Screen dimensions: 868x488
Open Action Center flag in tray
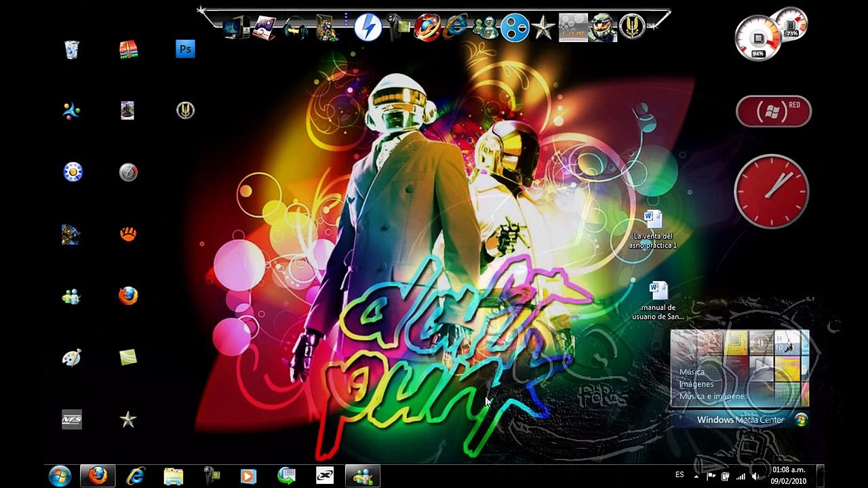click(x=711, y=475)
